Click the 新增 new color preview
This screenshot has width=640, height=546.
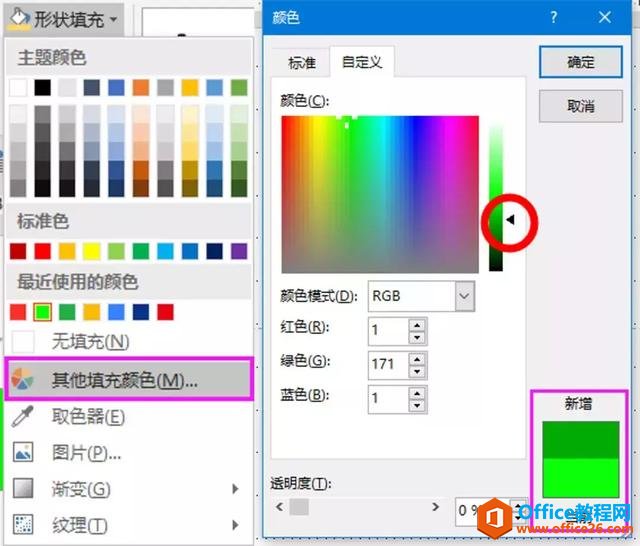[580, 440]
